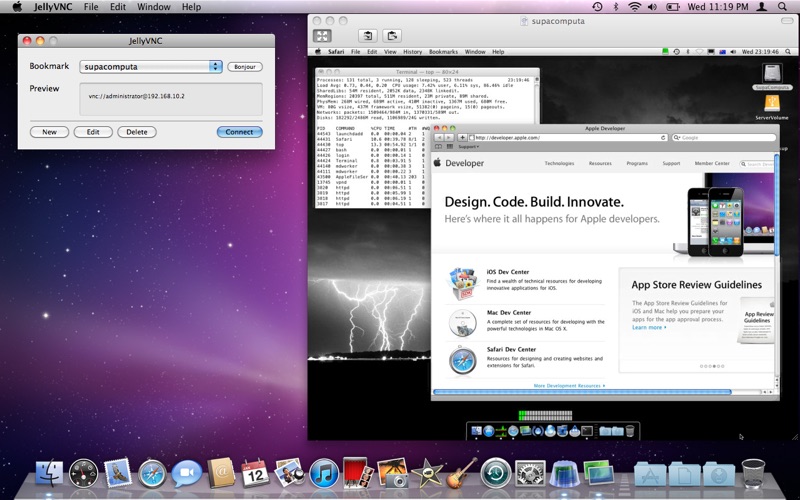Click More Development Resources link
Viewport: 800px width, 500px height.
click(x=569, y=386)
